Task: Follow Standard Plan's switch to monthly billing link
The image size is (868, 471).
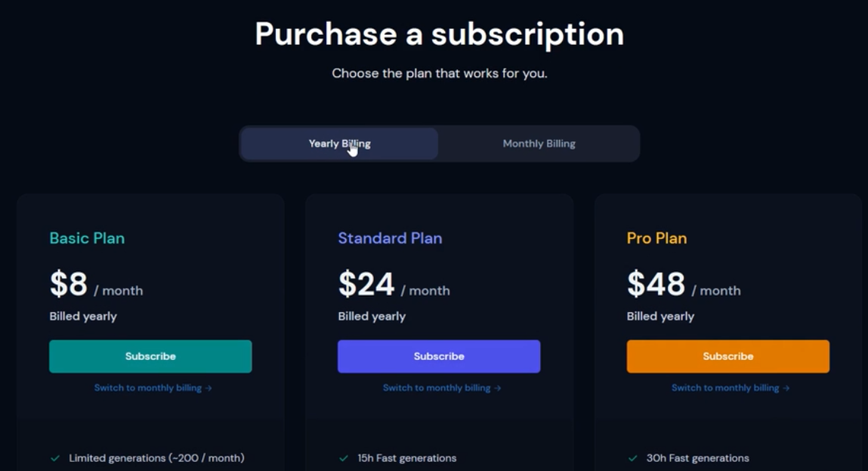Action: (x=441, y=388)
